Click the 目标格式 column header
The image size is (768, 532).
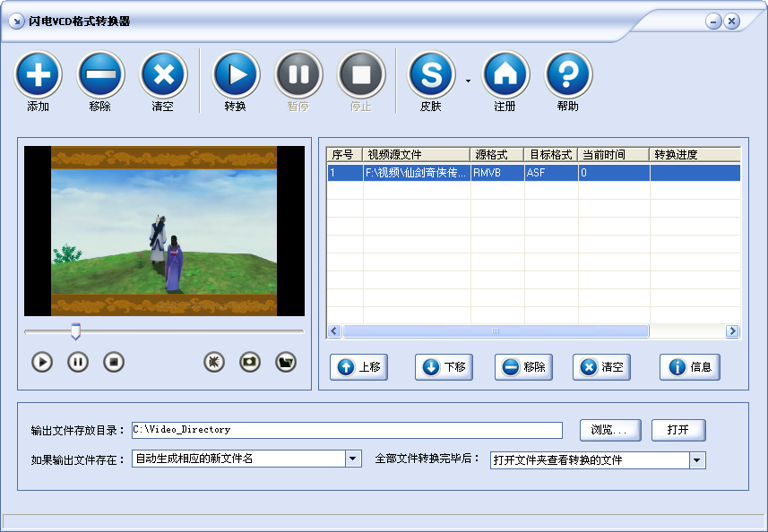550,155
